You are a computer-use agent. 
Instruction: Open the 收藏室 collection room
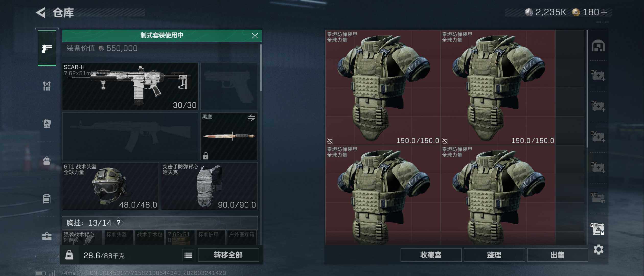tap(431, 255)
